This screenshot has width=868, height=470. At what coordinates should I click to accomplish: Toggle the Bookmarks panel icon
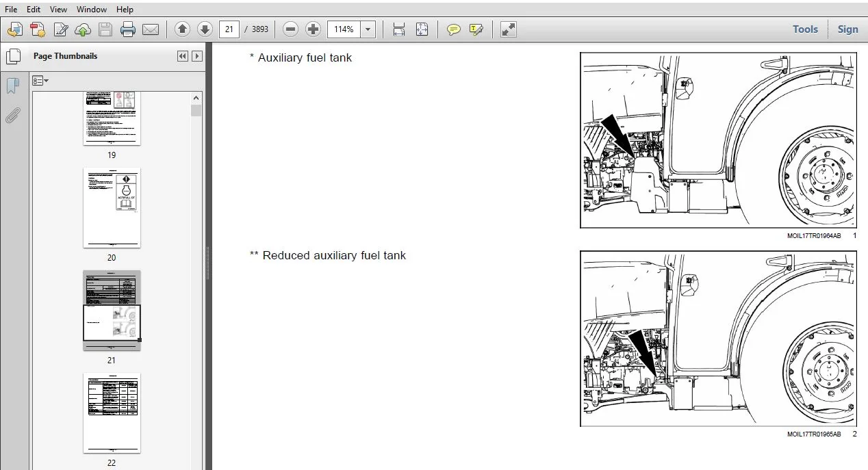point(12,86)
